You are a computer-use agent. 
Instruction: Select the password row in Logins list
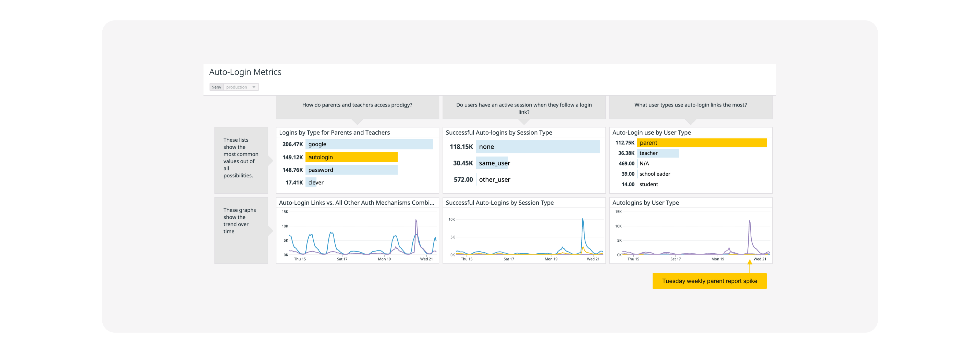click(x=357, y=170)
